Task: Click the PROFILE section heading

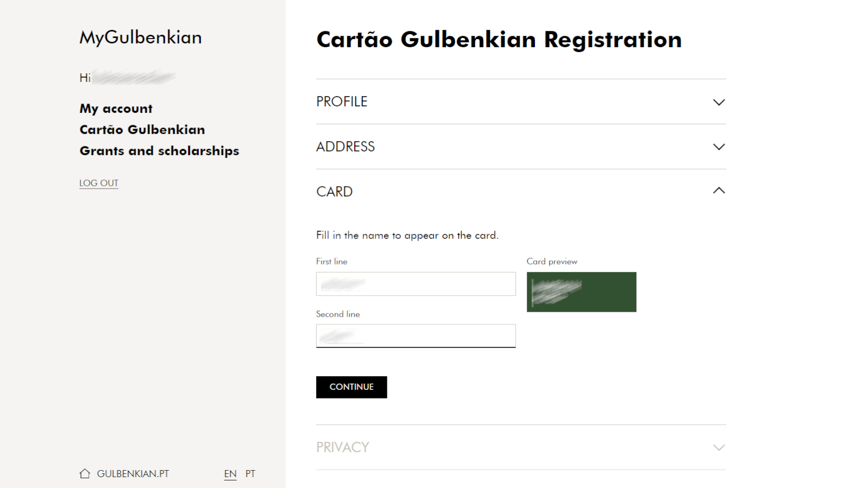Action: (x=342, y=102)
